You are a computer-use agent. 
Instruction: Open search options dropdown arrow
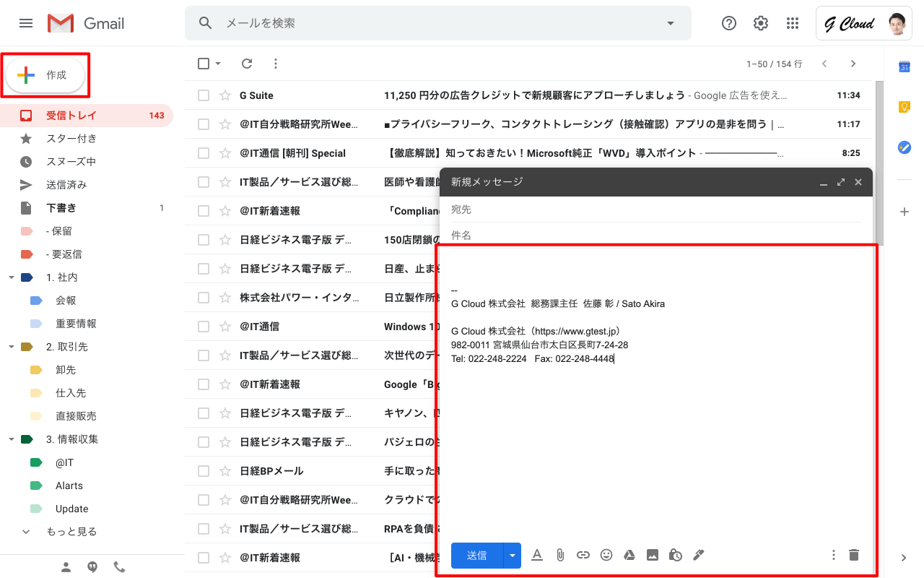click(671, 23)
